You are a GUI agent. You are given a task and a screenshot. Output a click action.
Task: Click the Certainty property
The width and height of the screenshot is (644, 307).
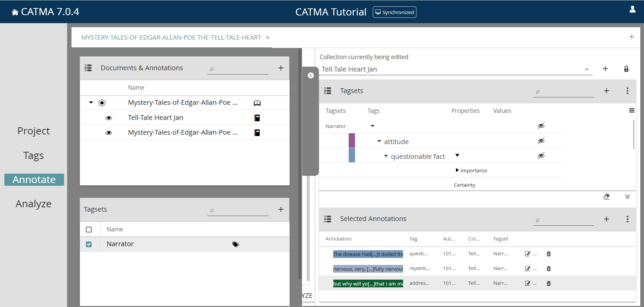[464, 185]
